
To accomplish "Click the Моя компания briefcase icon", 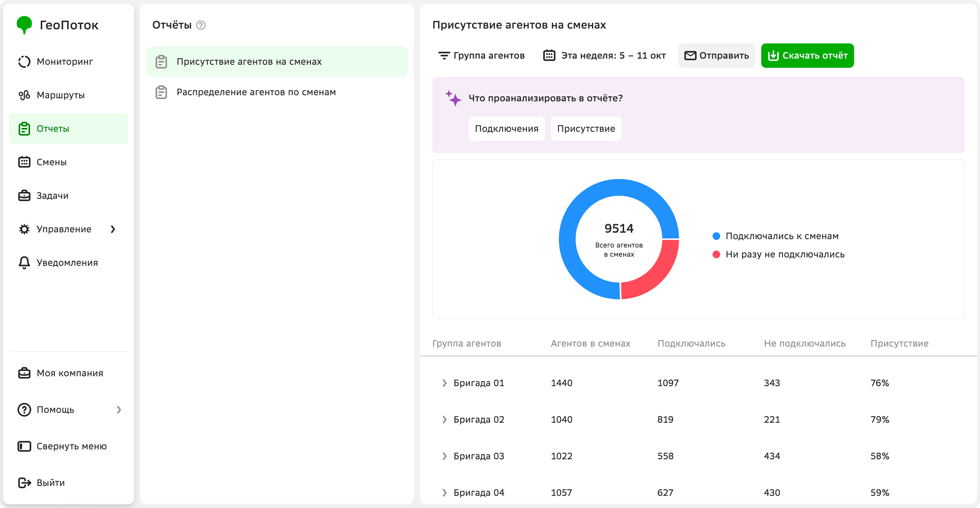I will coord(24,373).
